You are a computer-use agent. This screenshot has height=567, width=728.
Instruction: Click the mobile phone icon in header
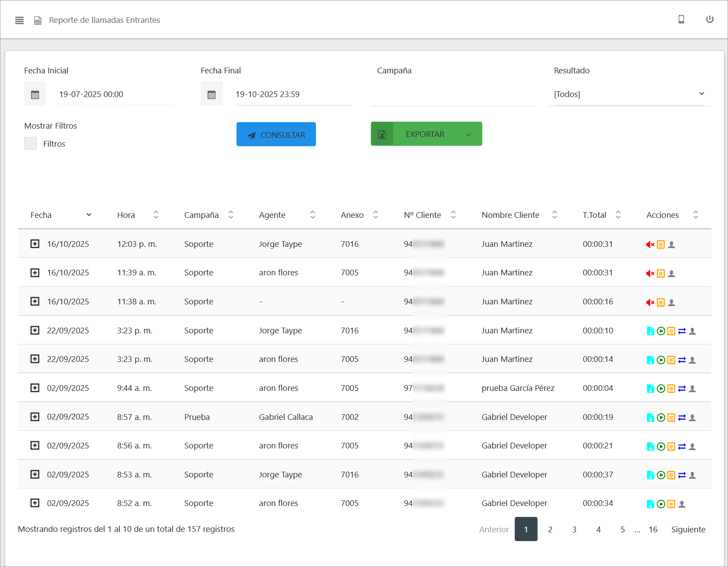coord(681,19)
